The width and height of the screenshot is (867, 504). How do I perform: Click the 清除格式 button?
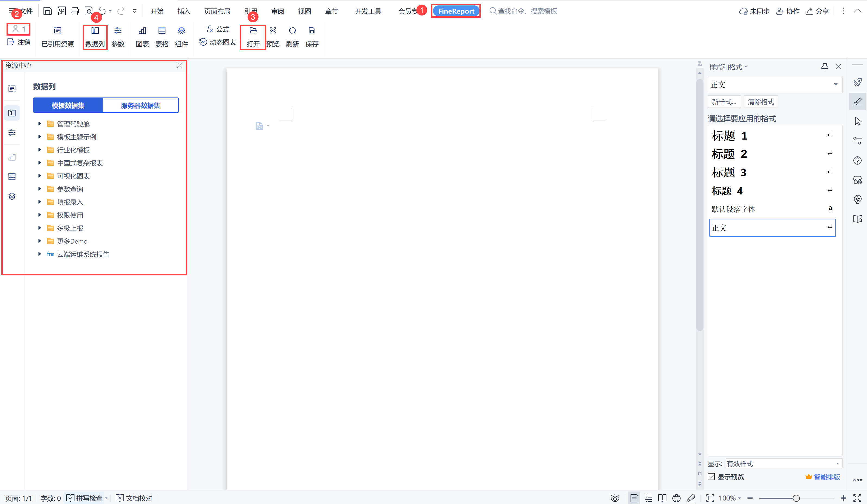[x=760, y=102]
